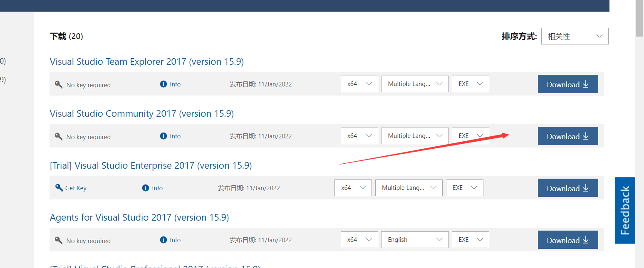Open Multiple Languages dropdown for Team Explorer
This screenshot has width=644, height=268.
tap(415, 84)
